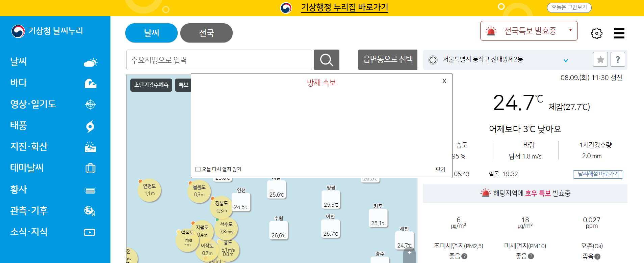644x263 pixels.
Task: Zoom in the map with plus button
Action: click(409, 253)
